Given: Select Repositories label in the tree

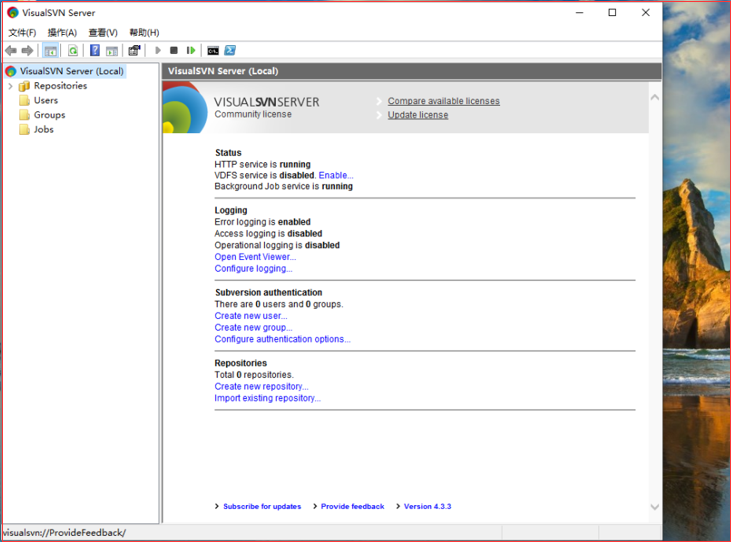Looking at the screenshot, I should [x=60, y=86].
